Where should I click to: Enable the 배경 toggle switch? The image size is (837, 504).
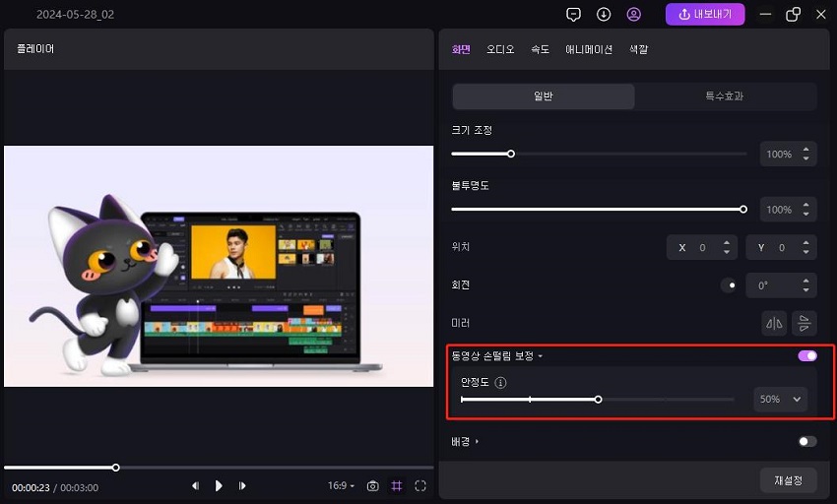pyautogui.click(x=806, y=442)
